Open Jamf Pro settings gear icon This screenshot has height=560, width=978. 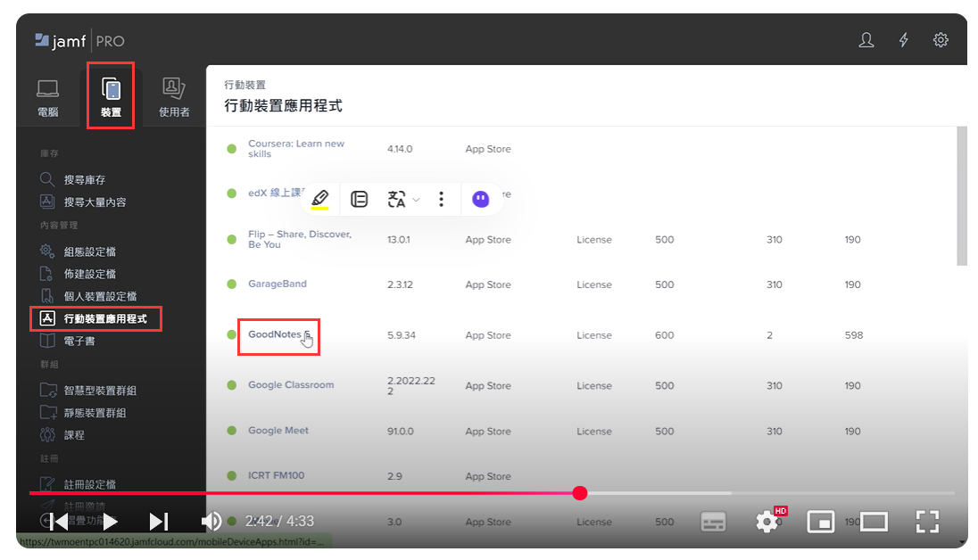[941, 40]
